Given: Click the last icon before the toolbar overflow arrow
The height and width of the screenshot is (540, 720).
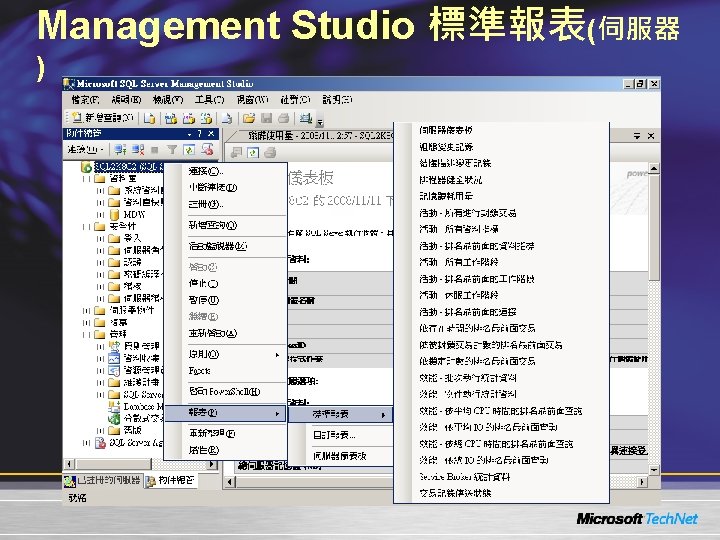Looking at the screenshot, I should click(x=306, y=118).
